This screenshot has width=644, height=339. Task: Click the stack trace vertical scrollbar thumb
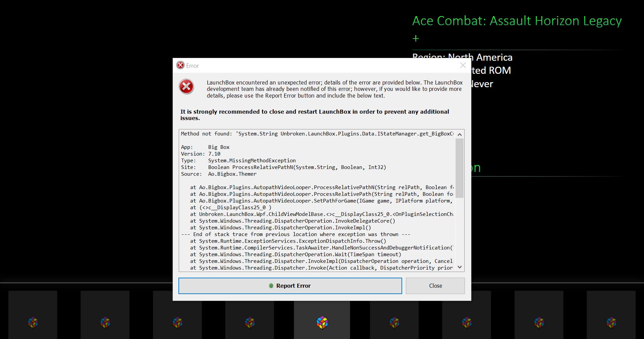point(460,168)
